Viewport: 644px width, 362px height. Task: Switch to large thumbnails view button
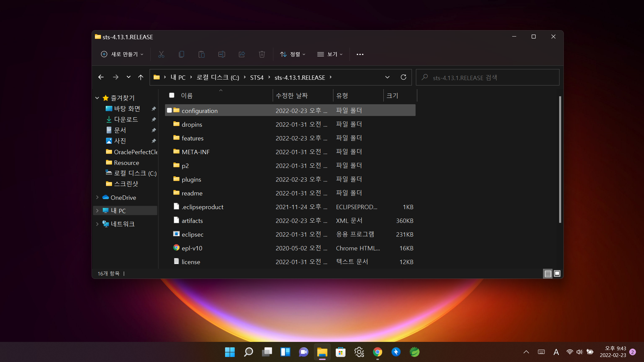[557, 274]
